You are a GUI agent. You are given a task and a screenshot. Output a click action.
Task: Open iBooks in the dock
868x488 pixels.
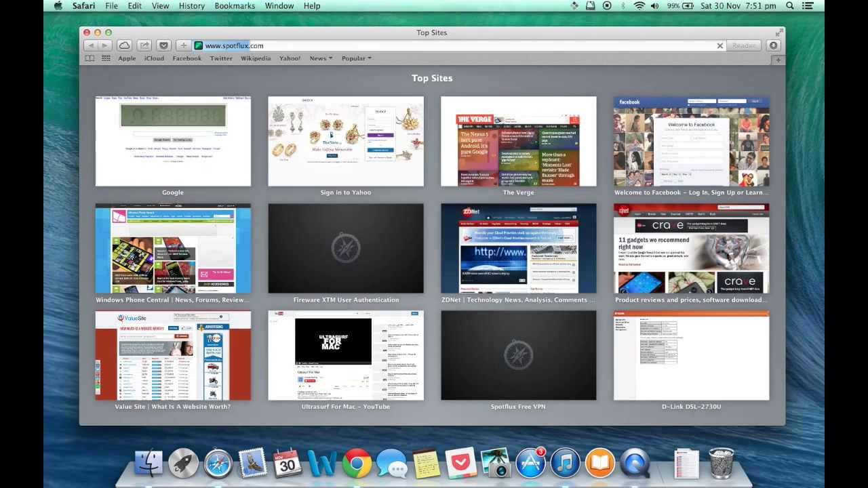599,464
